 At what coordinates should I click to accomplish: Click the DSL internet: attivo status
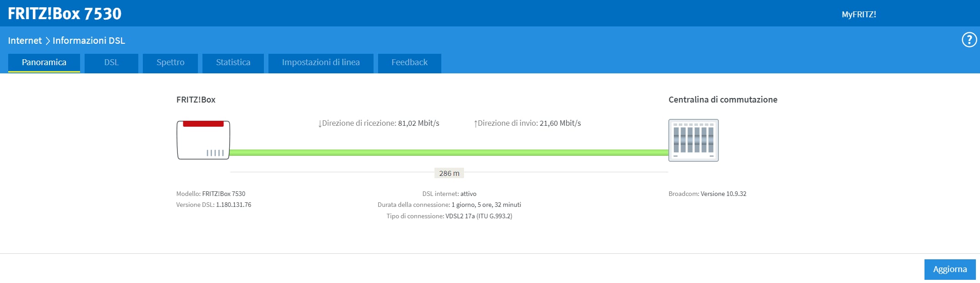[450, 194]
